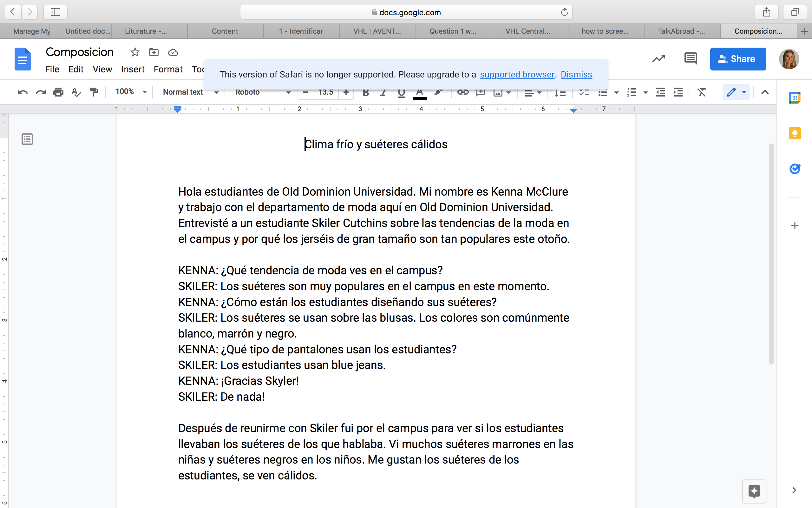Open the Normal text style dropdown
This screenshot has width=812, height=508.
pos(190,92)
